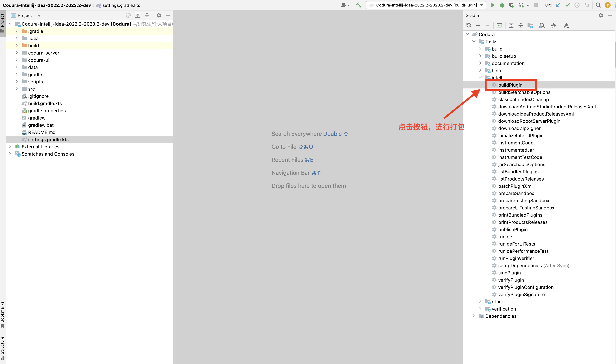Hide the Gradle tool window
This screenshot has height=364, width=616.
pyautogui.click(x=610, y=15)
